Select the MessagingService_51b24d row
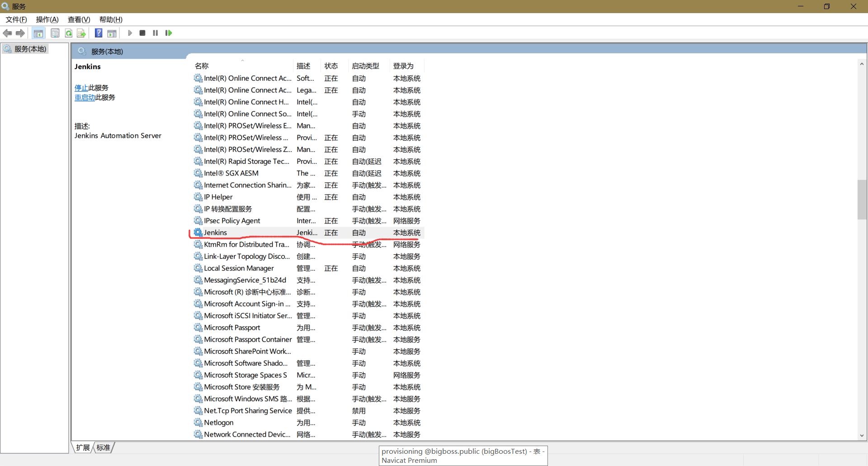This screenshot has width=868, height=466. tap(309, 280)
